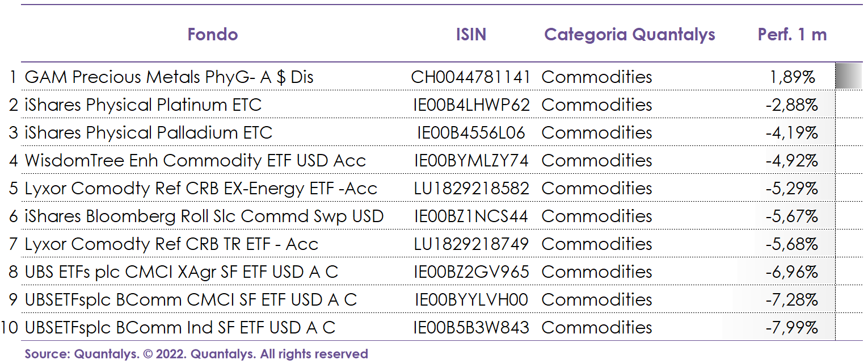Select iShares Physical Platinum ETC row
This screenshot has width=868, height=363.
coord(143,105)
